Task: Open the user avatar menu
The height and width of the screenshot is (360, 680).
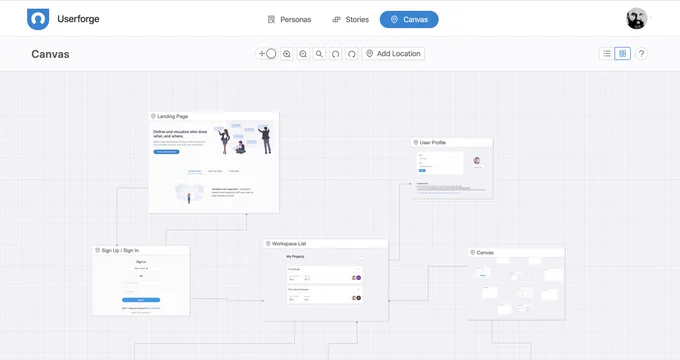Action: point(637,19)
